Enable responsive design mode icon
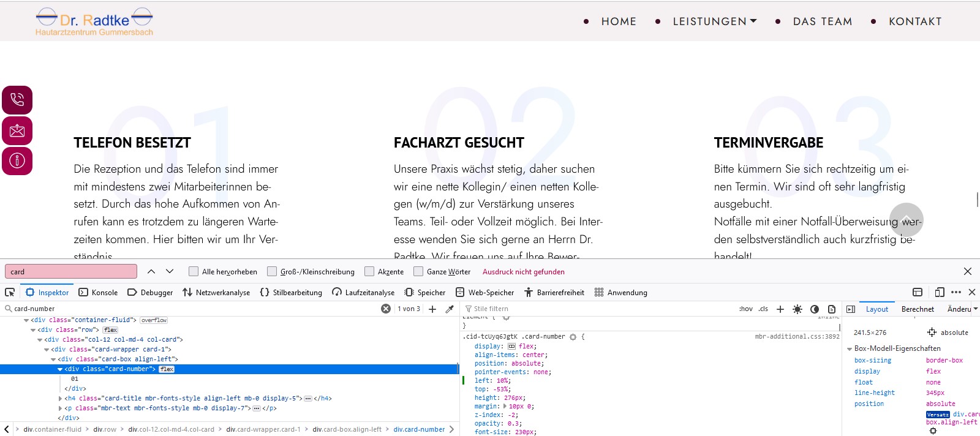This screenshot has width=980, height=436. point(940,293)
